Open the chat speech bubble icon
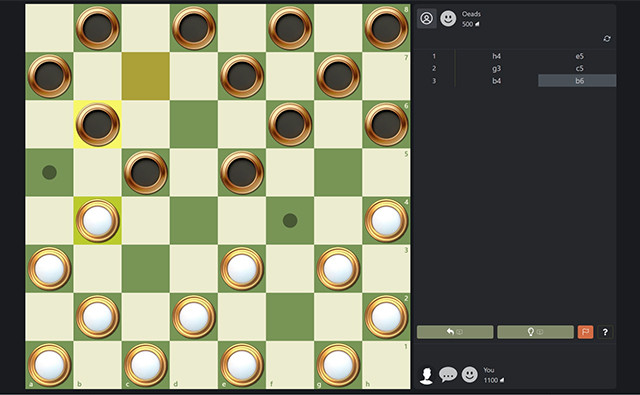The height and width of the screenshot is (395, 640). click(448, 374)
